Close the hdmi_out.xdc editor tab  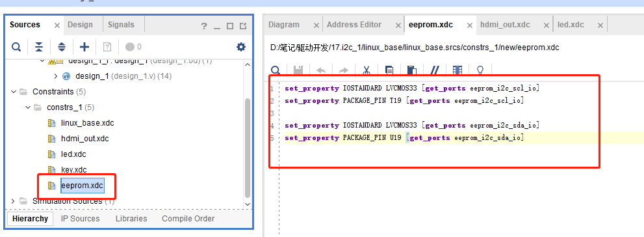click(547, 25)
